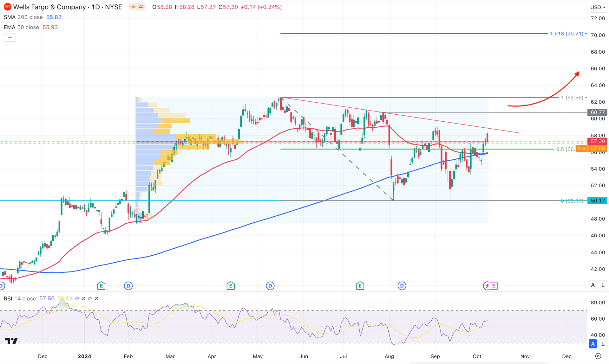Click RSI scale value 40.00
This screenshot has height=364, width=609.
tap(598, 335)
